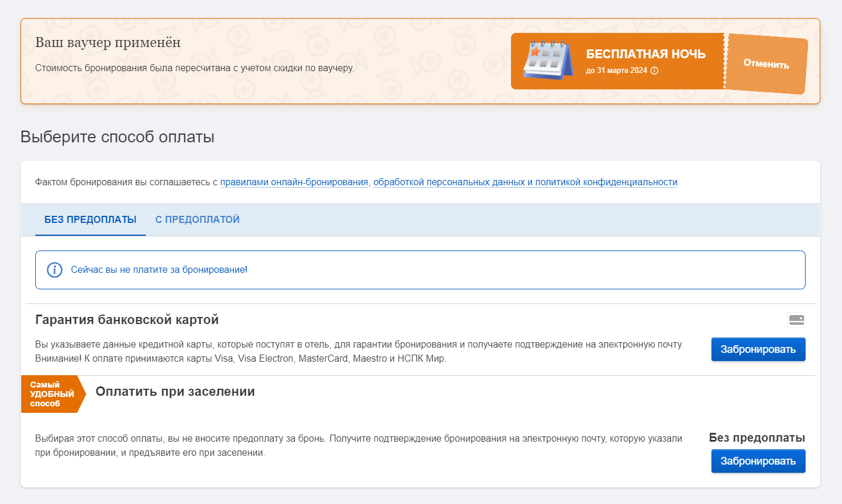Click the до 31 марта 2024 date text
Image resolution: width=842 pixels, height=504 pixels.
point(616,71)
